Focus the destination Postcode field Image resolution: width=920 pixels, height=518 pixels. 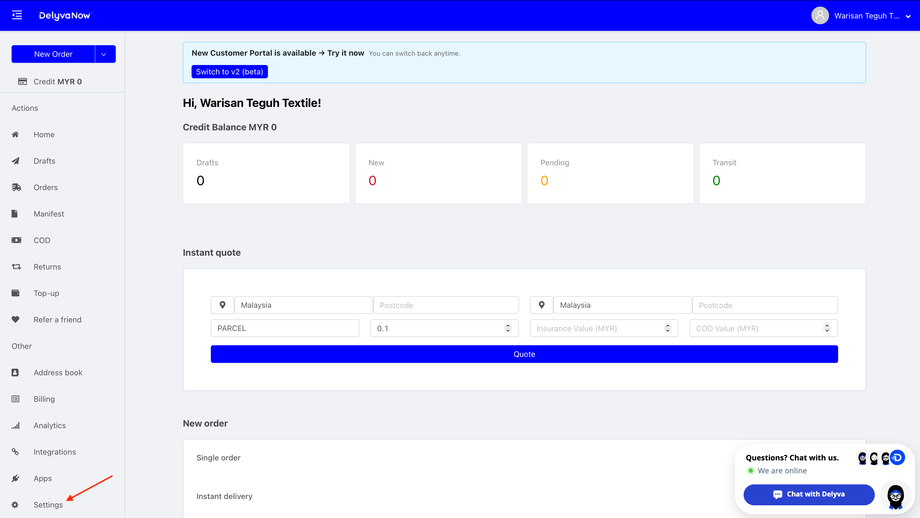coord(765,305)
